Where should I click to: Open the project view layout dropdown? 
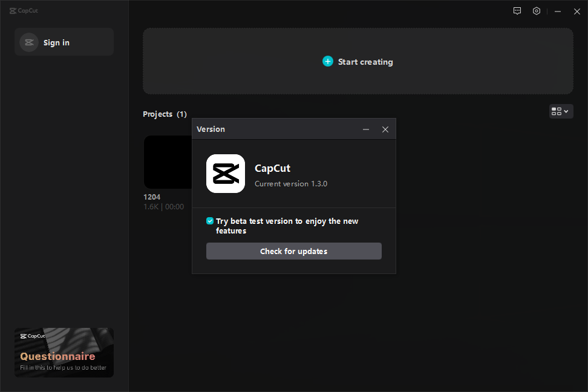point(561,111)
